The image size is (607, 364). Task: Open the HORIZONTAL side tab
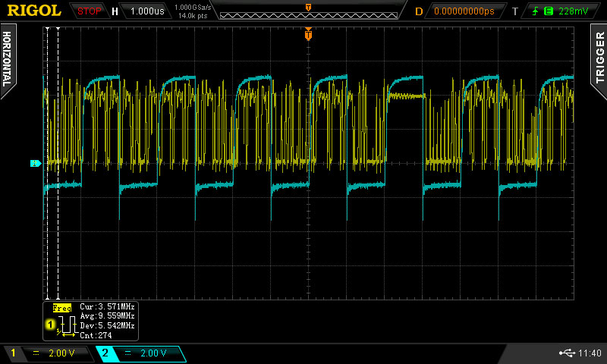(x=7, y=59)
